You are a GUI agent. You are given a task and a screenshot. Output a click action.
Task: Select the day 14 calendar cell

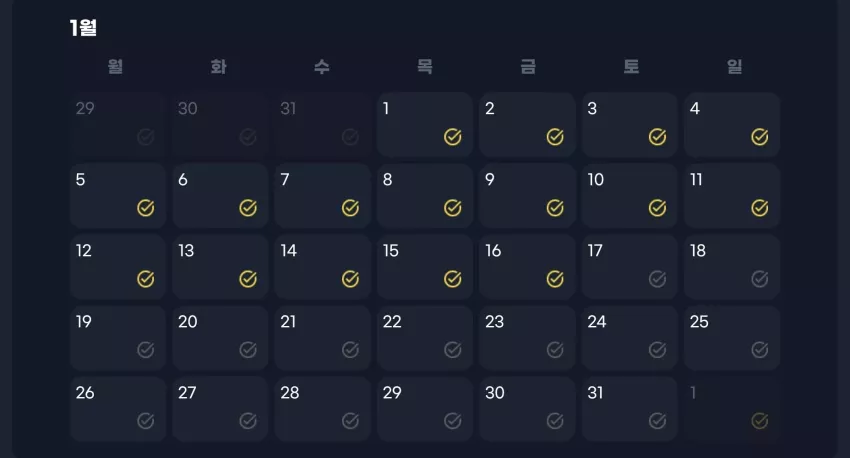tap(323, 267)
